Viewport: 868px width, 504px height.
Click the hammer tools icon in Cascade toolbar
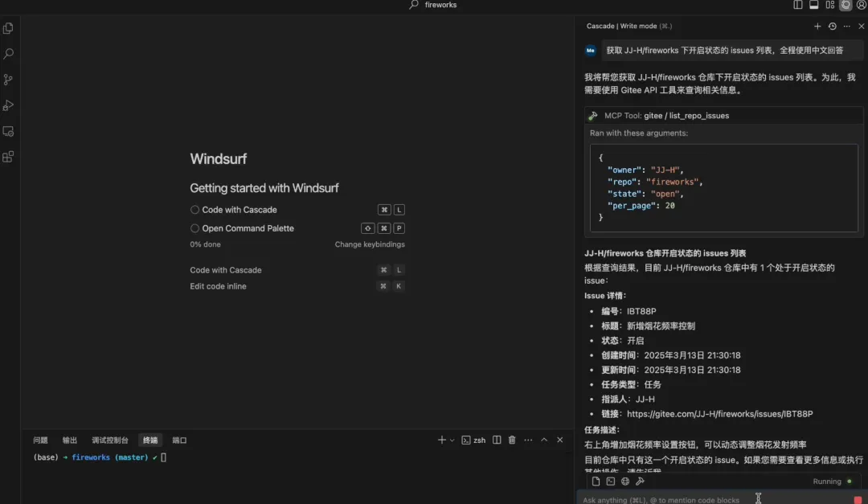point(640,481)
